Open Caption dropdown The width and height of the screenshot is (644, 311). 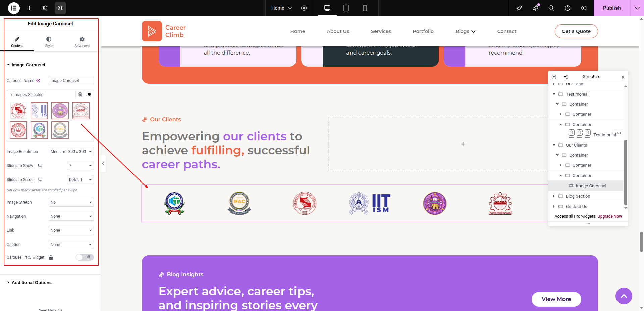pos(71,245)
